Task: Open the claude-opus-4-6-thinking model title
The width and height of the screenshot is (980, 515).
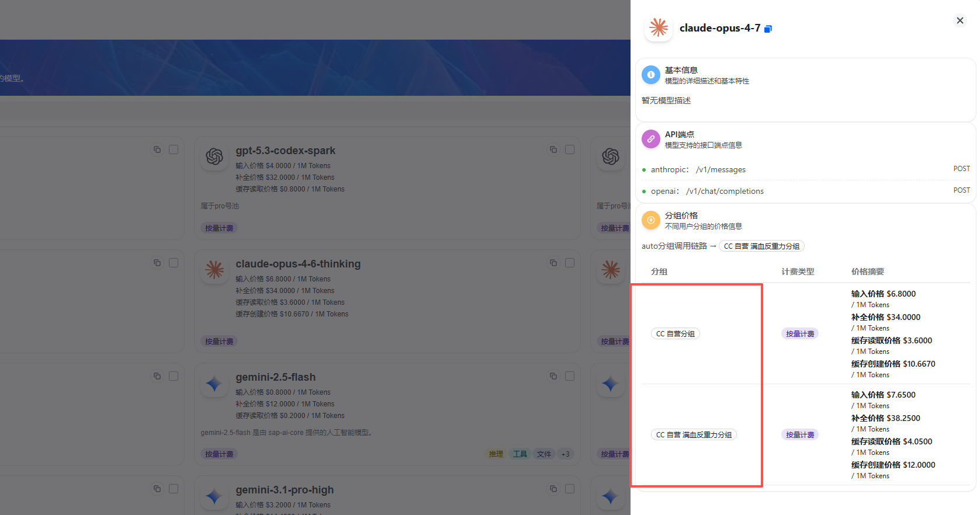Action: [x=298, y=264]
